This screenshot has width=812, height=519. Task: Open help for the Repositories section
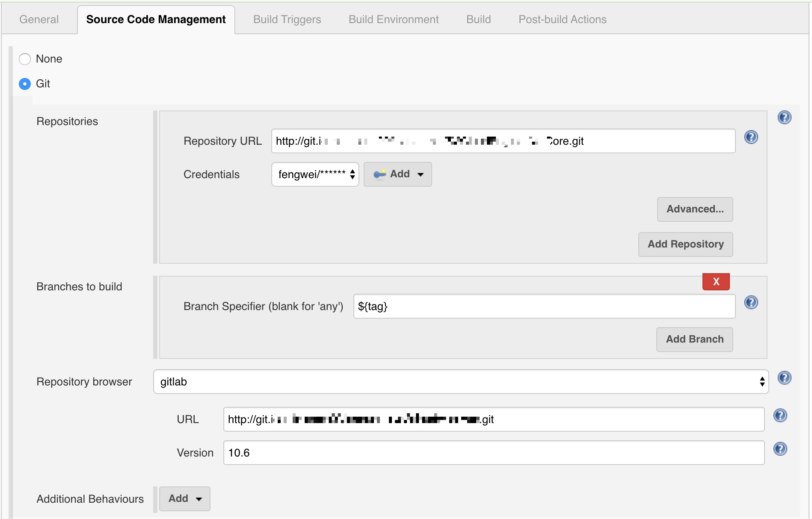click(784, 117)
